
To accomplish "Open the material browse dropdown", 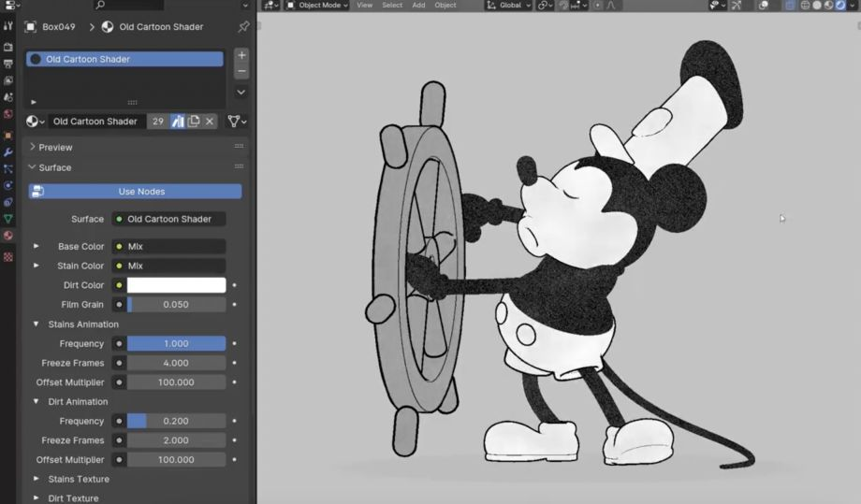I will pos(36,122).
